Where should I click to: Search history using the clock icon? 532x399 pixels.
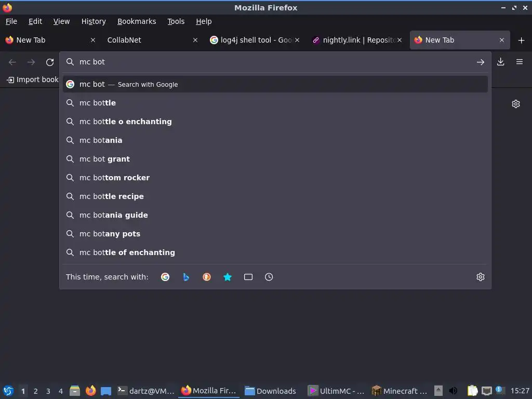tap(269, 277)
